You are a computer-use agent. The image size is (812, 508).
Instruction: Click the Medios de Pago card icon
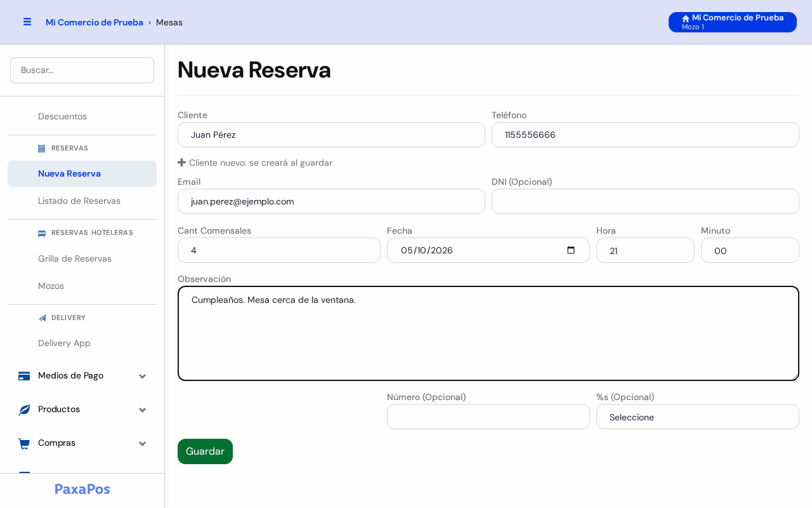pos(24,376)
